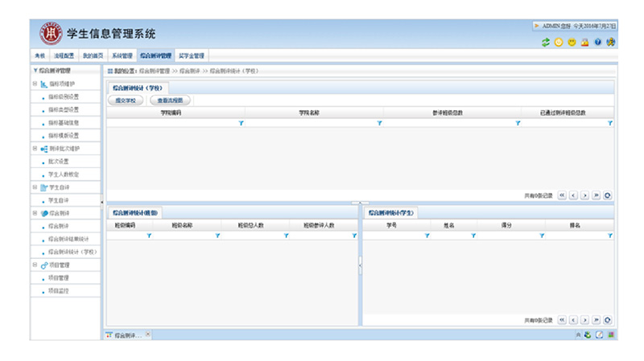Switch to the 系统管理 top tab
Viewport: 644px width, 361px height.
click(122, 55)
